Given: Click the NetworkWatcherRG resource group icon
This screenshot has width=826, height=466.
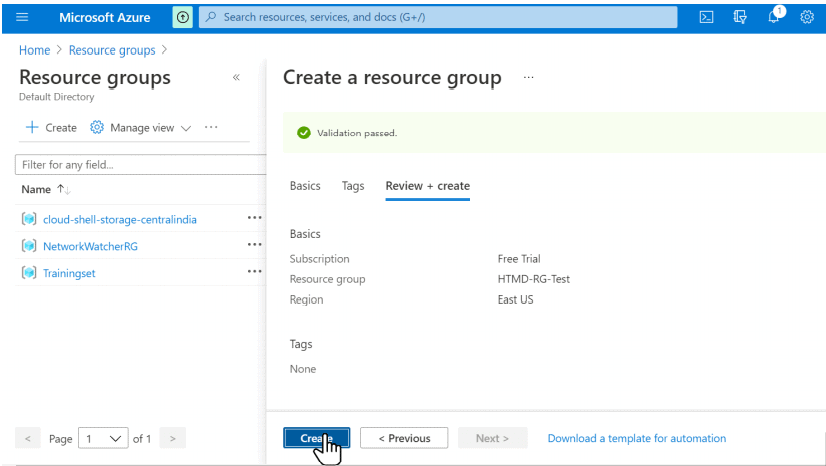Looking at the screenshot, I should [29, 245].
